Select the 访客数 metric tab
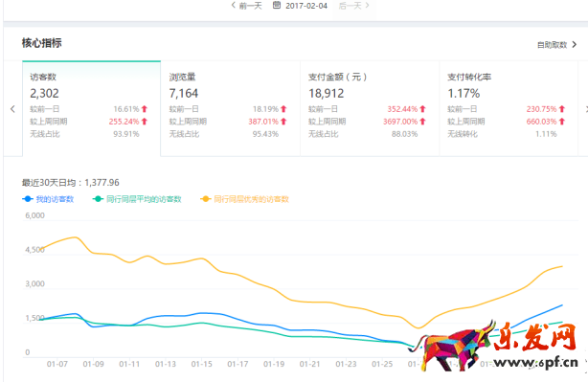This screenshot has height=382, width=588. (x=92, y=108)
